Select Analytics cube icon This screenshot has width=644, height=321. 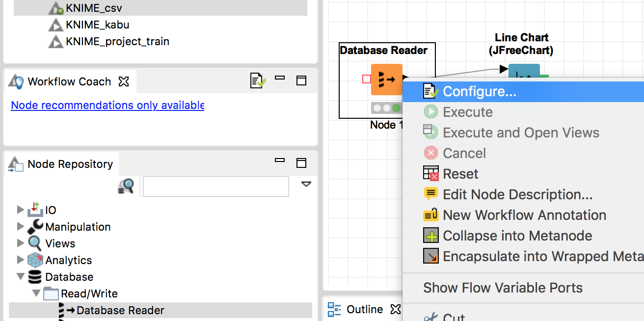pyautogui.click(x=35, y=260)
